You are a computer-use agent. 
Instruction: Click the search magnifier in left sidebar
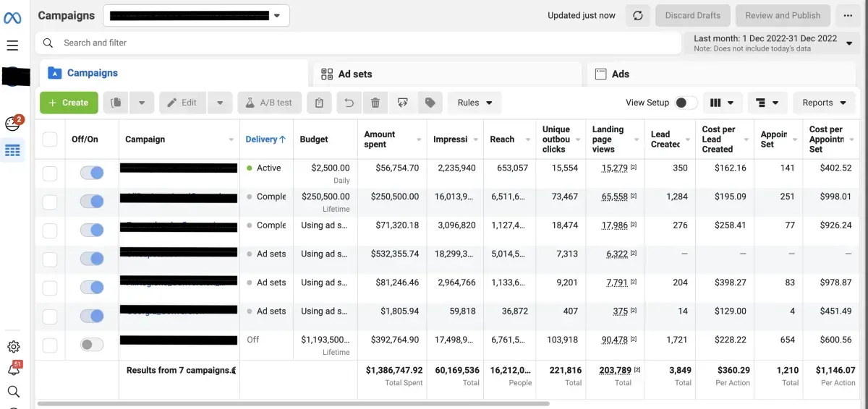tap(13, 392)
